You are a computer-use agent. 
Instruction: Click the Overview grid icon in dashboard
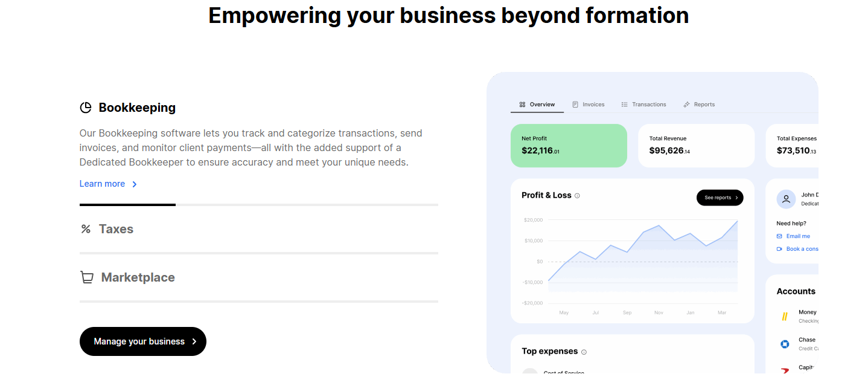click(x=522, y=105)
